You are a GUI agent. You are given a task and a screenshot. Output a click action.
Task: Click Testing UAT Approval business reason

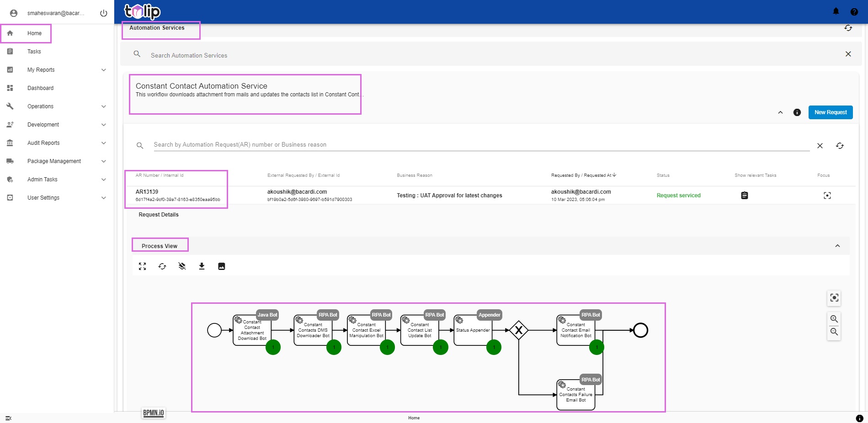pyautogui.click(x=449, y=196)
